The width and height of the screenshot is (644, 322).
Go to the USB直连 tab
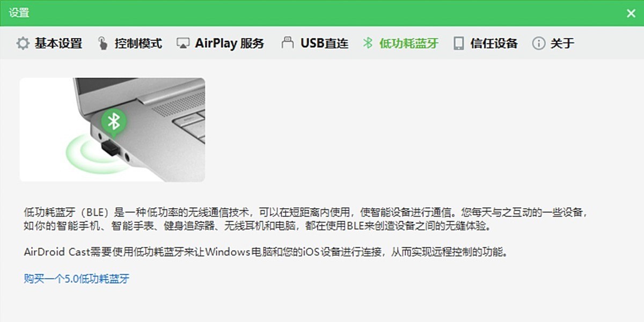(324, 43)
